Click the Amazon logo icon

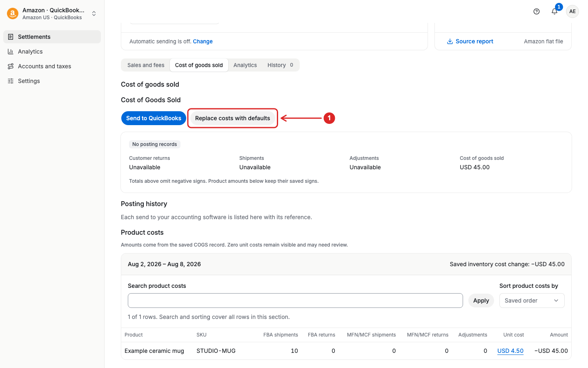tap(13, 13)
